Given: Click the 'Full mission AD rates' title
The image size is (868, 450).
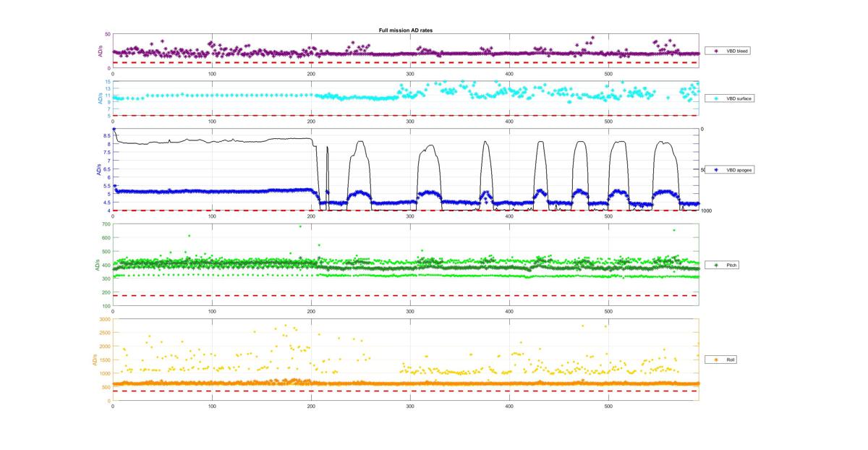Looking at the screenshot, I should 406,30.
